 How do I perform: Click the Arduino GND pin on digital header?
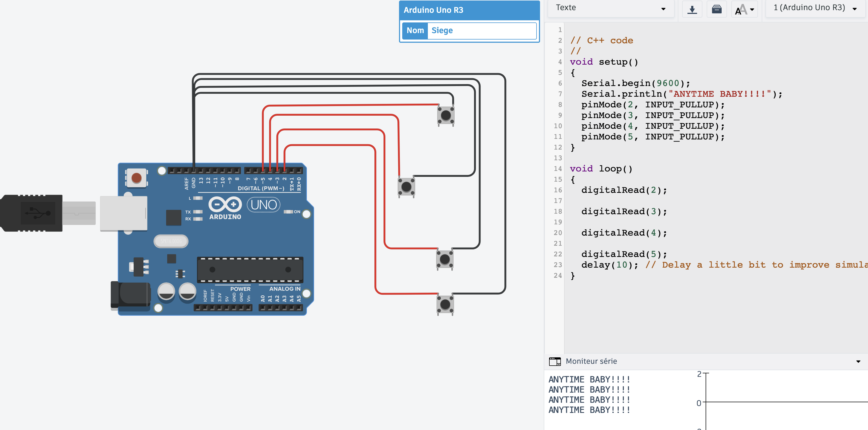tap(193, 171)
